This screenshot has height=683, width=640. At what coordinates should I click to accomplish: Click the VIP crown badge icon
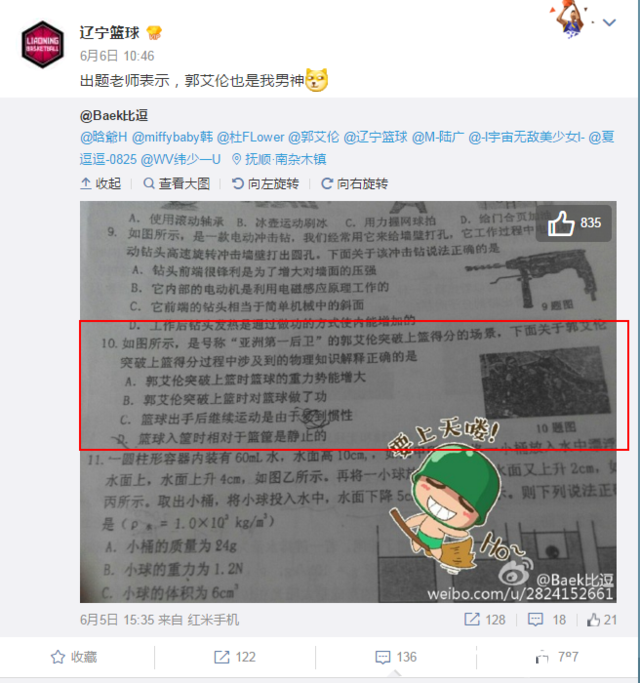point(154,33)
